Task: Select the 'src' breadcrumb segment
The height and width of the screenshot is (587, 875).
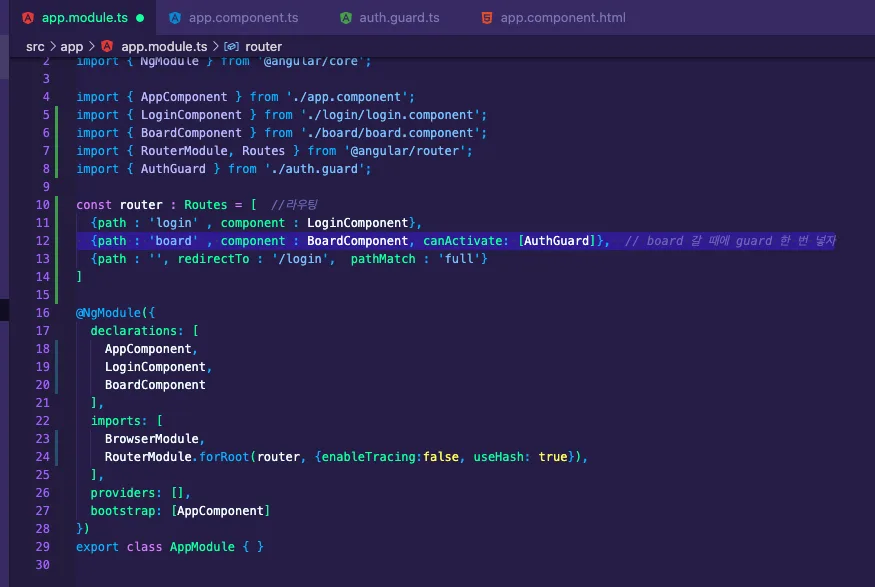Action: [35, 46]
